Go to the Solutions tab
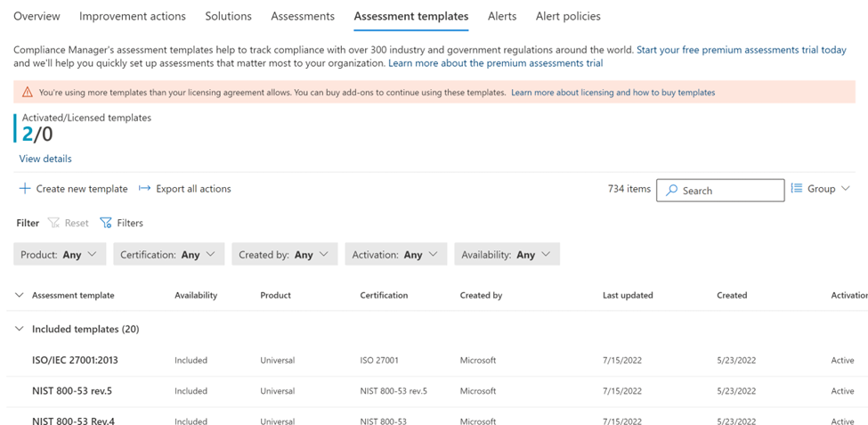 [x=228, y=16]
